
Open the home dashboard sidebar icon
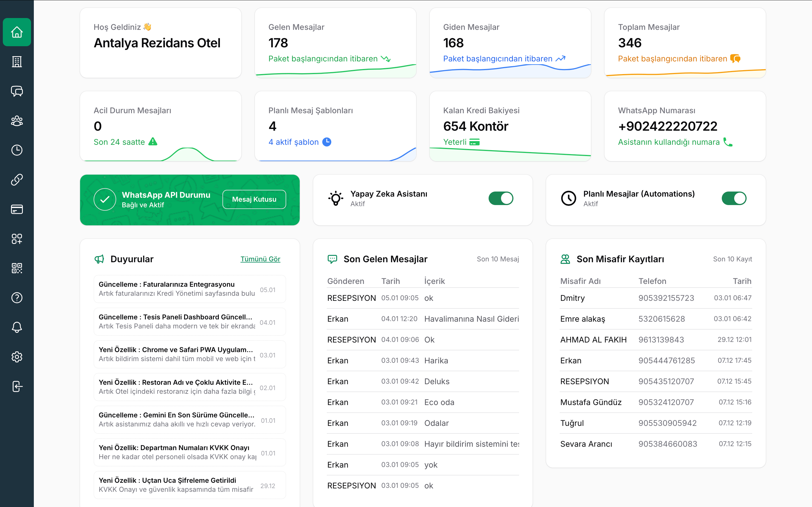pos(17,32)
